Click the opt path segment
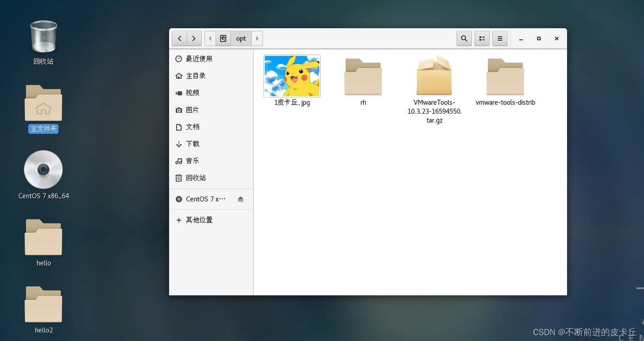The width and height of the screenshot is (644, 341). (x=241, y=39)
